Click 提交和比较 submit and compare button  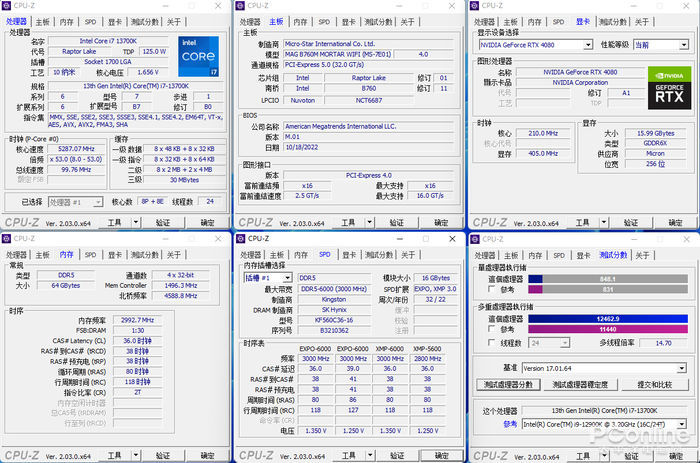(x=654, y=384)
